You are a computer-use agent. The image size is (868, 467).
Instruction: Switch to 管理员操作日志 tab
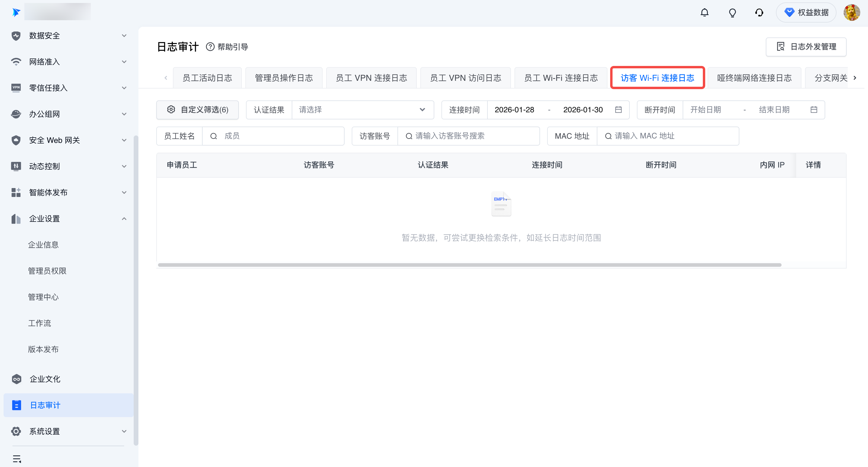click(284, 78)
